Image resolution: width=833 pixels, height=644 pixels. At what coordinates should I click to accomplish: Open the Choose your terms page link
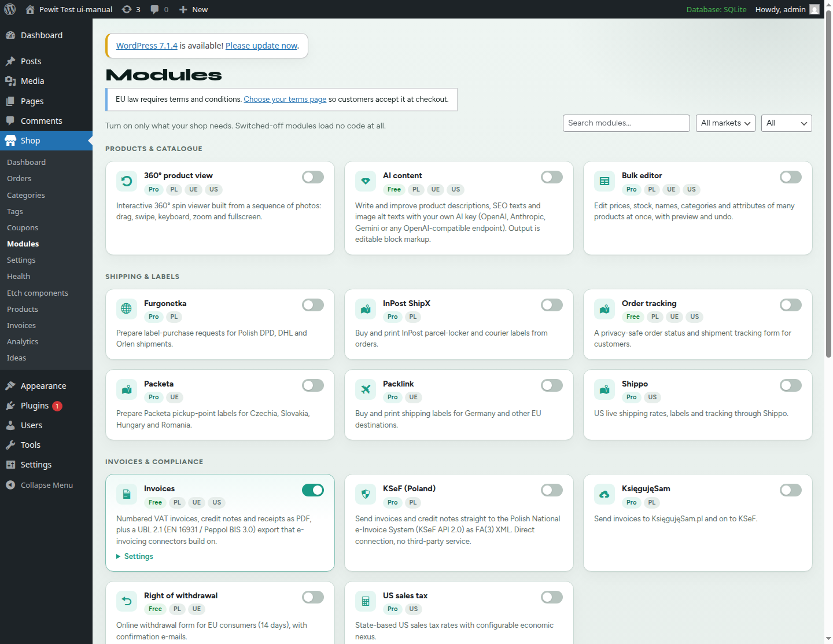tap(285, 100)
